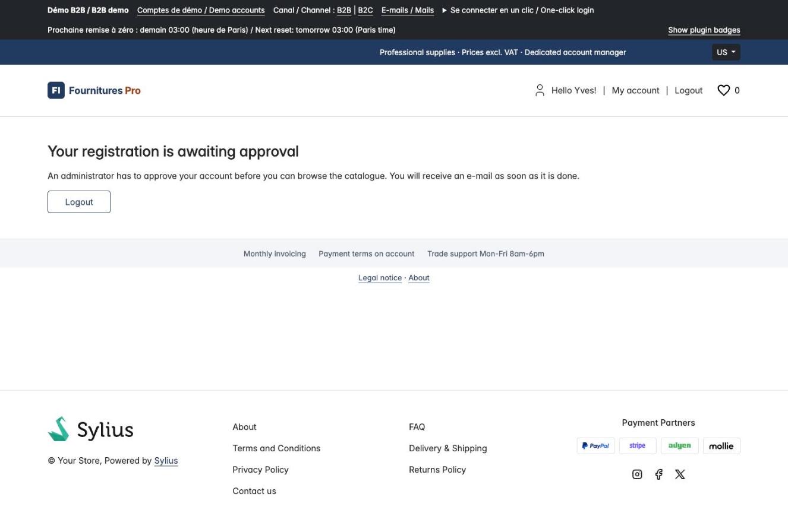Click the user profile icon
The height and width of the screenshot is (532, 788).
pyautogui.click(x=540, y=90)
